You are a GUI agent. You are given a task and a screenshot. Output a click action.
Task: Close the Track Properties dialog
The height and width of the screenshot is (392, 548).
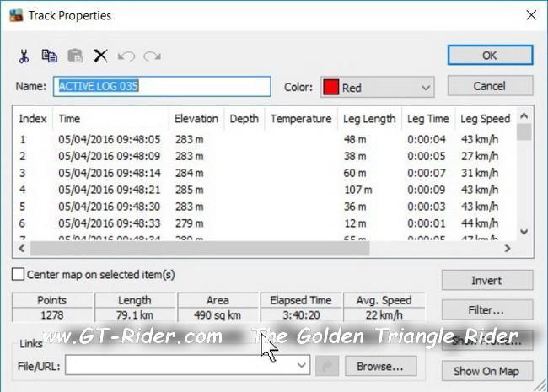click(x=531, y=15)
